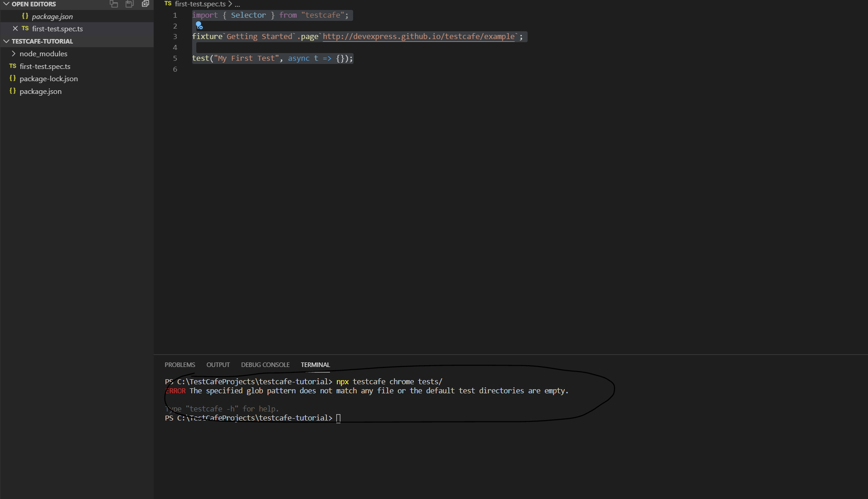Select first-test.spec.ts in the explorer tree
The height and width of the screenshot is (499, 868).
(x=45, y=66)
